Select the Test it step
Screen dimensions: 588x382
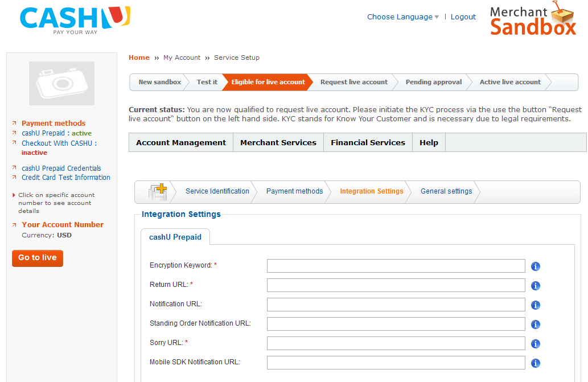click(207, 82)
